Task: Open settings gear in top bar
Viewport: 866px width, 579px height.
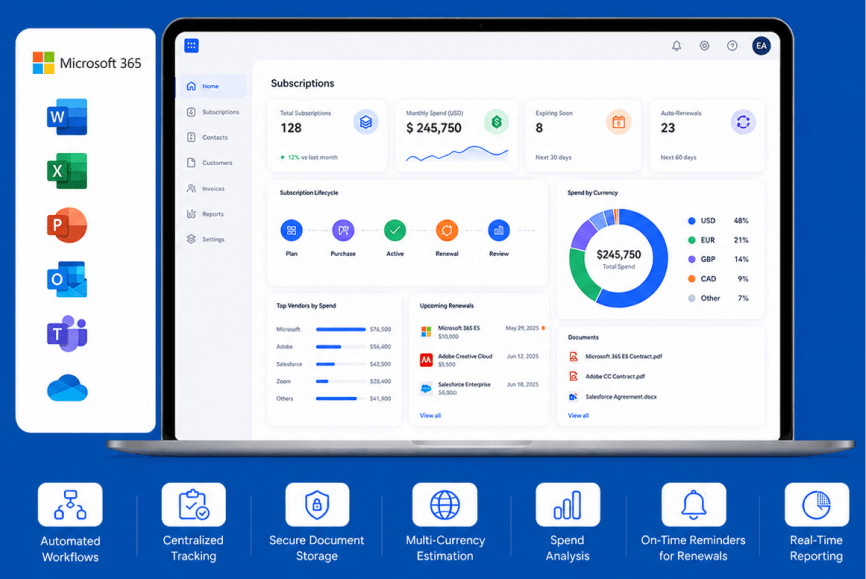Action: pyautogui.click(x=704, y=46)
